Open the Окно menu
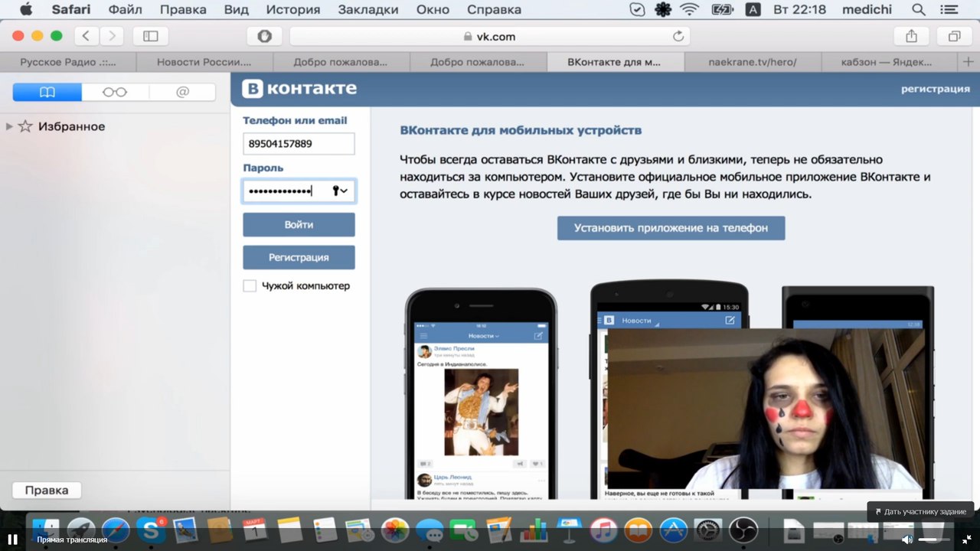The image size is (980, 551). [x=433, y=10]
